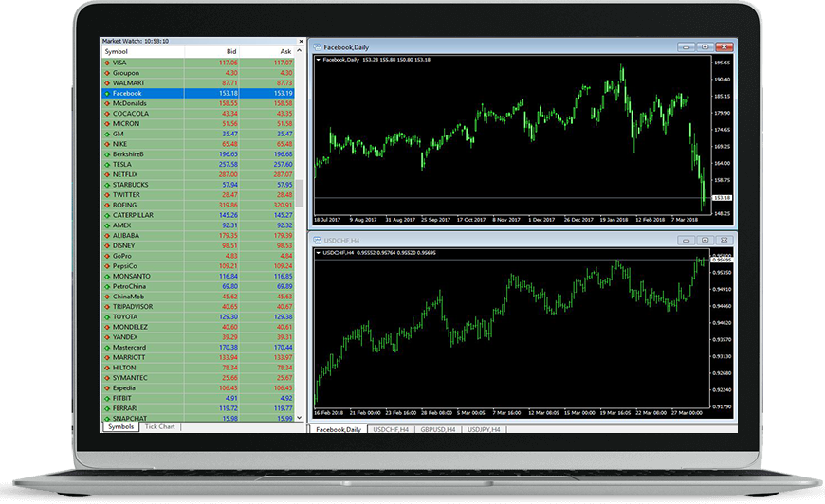825x504 pixels.
Task: Select the BerkshireB symbol name
Action: click(128, 154)
